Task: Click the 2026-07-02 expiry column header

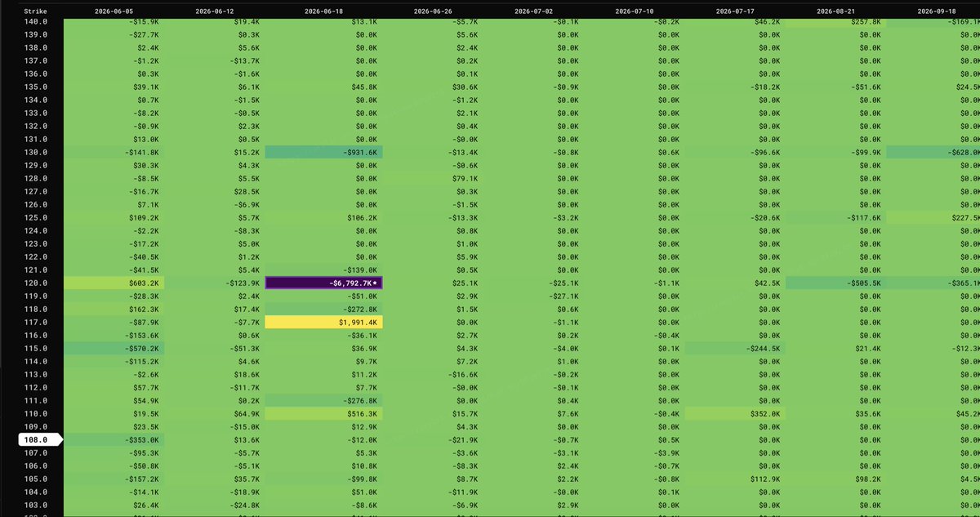Action: (535, 11)
